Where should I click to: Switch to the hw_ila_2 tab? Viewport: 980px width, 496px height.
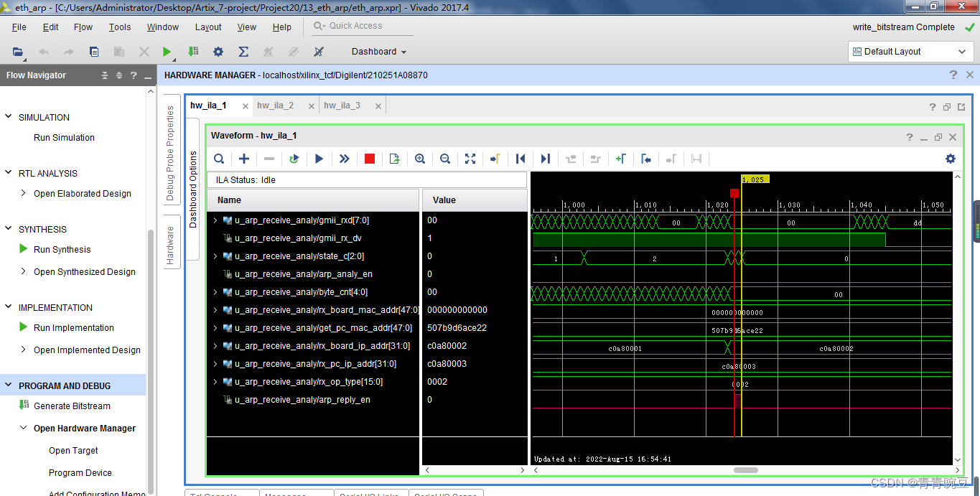click(x=275, y=105)
